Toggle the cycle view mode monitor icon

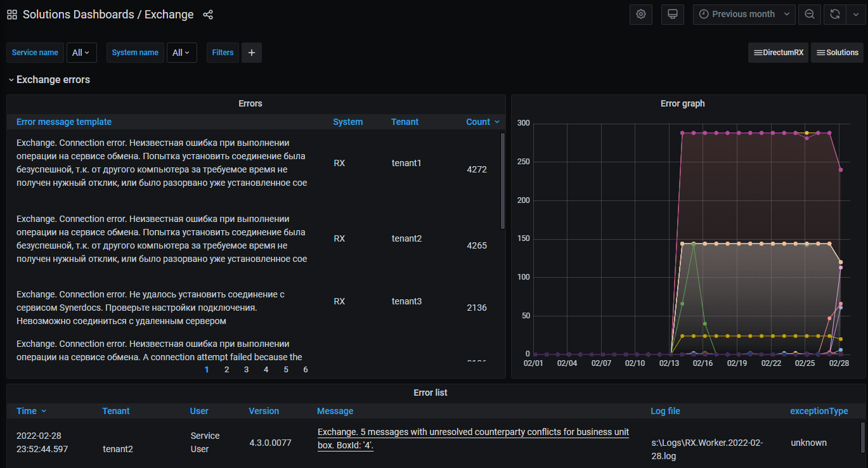672,14
